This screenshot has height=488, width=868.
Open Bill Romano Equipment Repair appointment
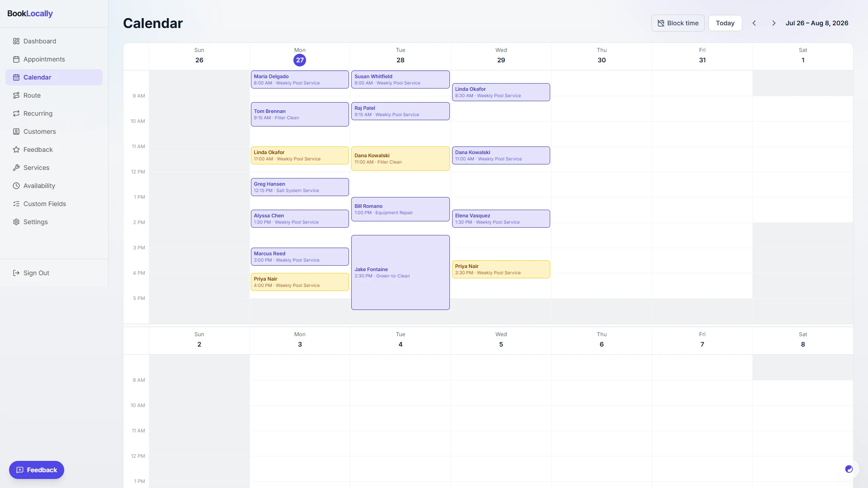401,209
